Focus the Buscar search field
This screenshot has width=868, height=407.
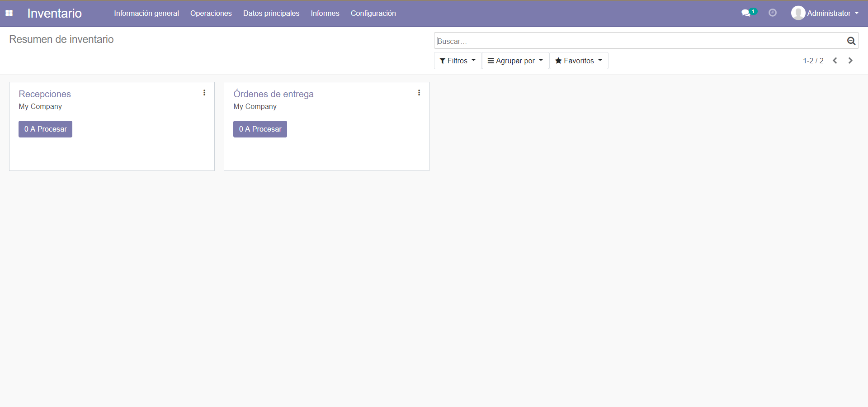640,41
